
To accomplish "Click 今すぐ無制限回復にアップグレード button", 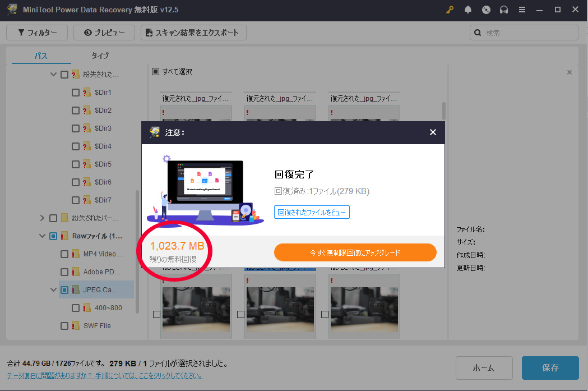I will point(355,252).
